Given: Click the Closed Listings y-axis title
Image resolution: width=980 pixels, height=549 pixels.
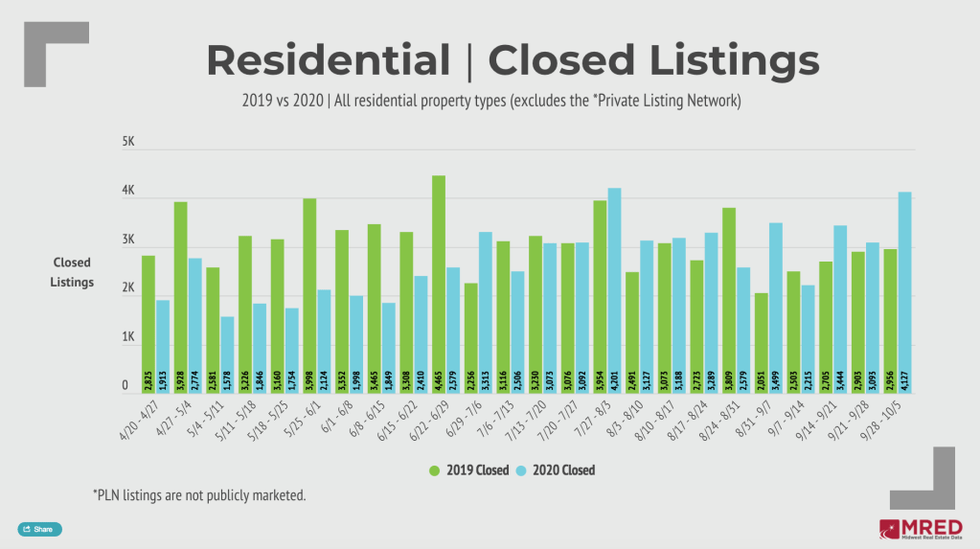Looking at the screenshot, I should (72, 272).
